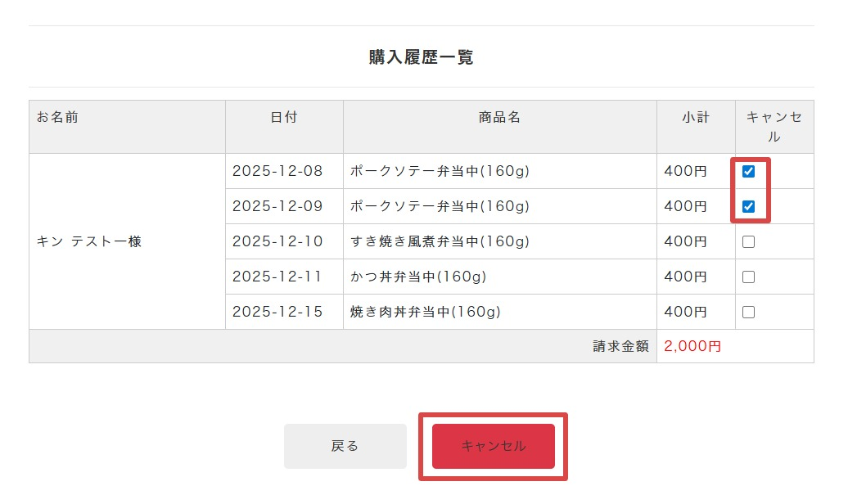The image size is (848, 504).
Task: Click the キャンセル column header
Action: (x=774, y=127)
